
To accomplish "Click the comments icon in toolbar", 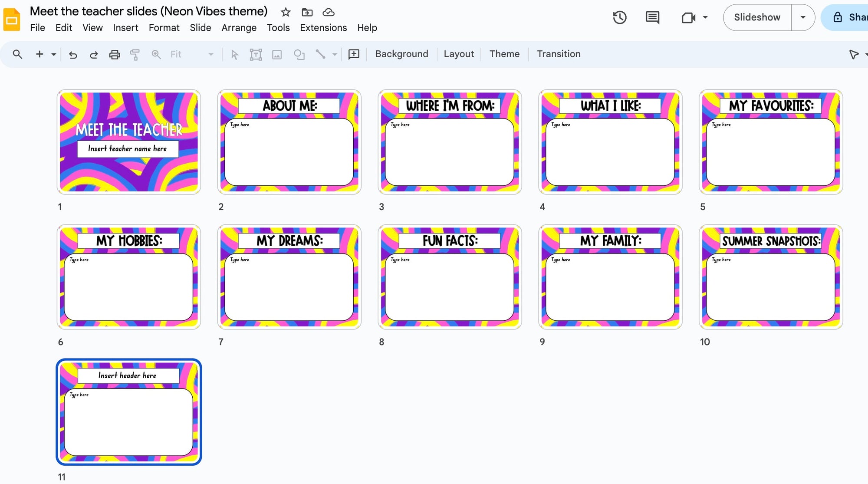I will pos(653,17).
